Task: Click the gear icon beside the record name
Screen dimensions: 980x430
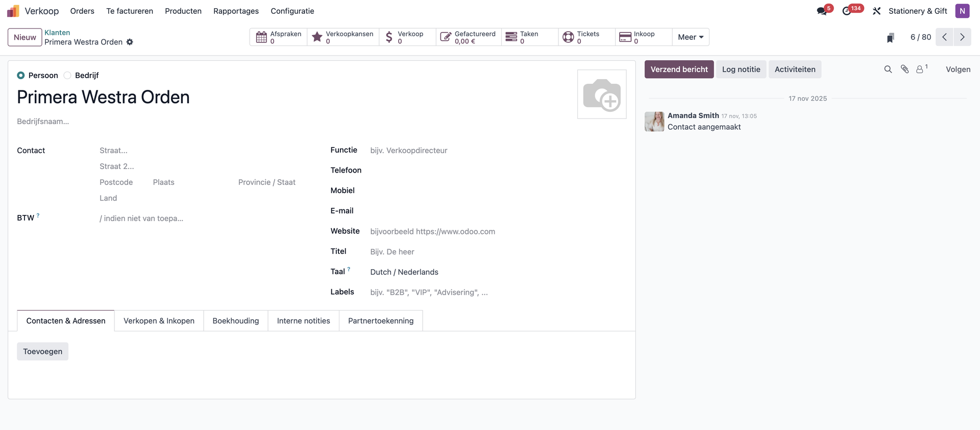Action: 130,42
